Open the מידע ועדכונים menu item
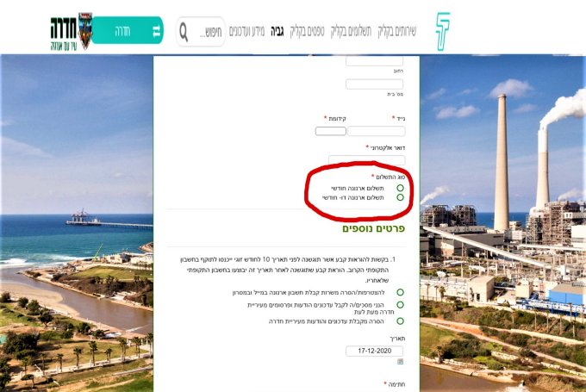586x392 pixels. click(246, 31)
